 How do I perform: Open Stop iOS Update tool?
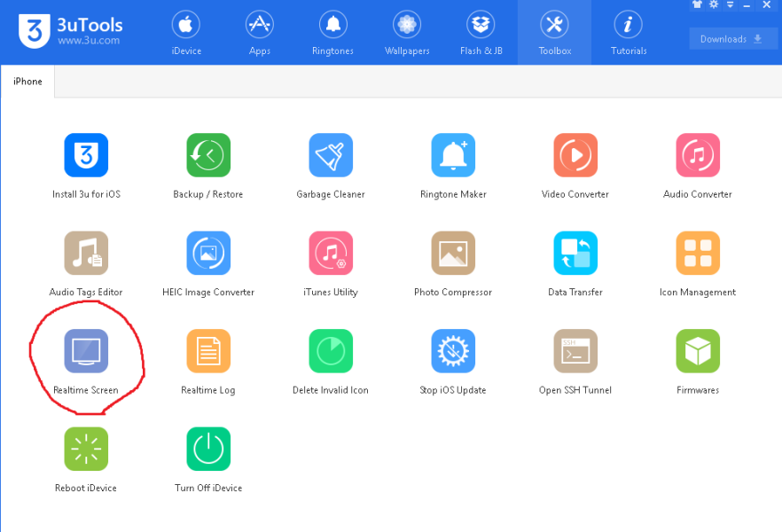453,350
